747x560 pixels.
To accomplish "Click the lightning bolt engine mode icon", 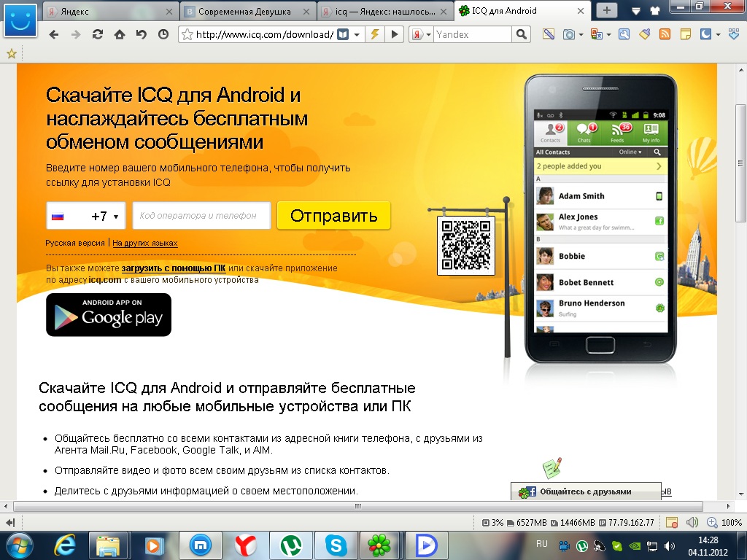I will pyautogui.click(x=375, y=34).
